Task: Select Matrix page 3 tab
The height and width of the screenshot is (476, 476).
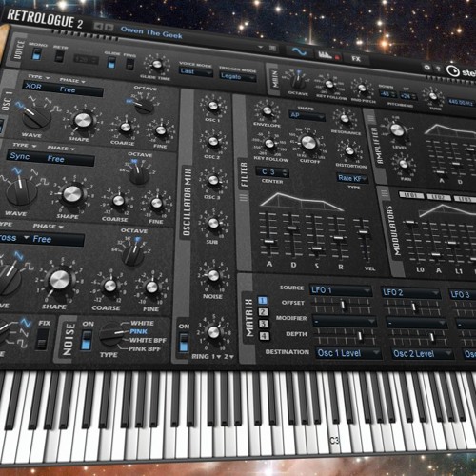Action: coord(264,324)
